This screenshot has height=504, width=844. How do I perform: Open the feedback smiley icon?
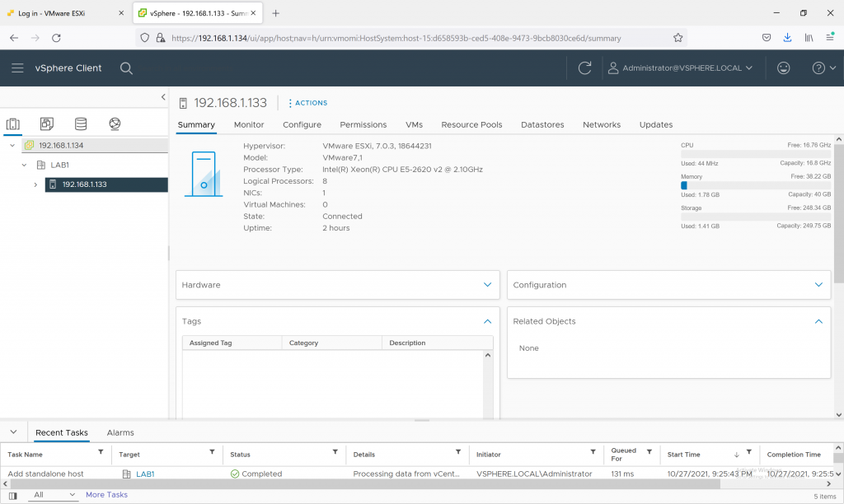783,68
